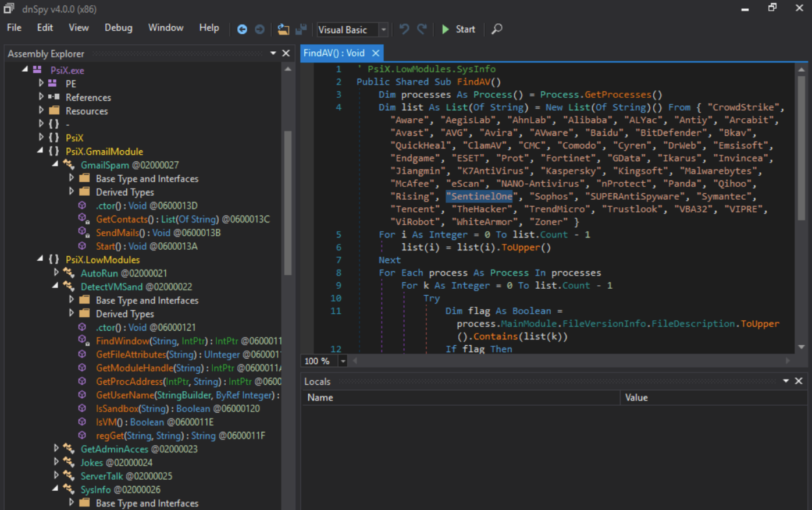Collapse the PsiX.GmailModule namespace node
The image size is (812, 510).
point(40,151)
